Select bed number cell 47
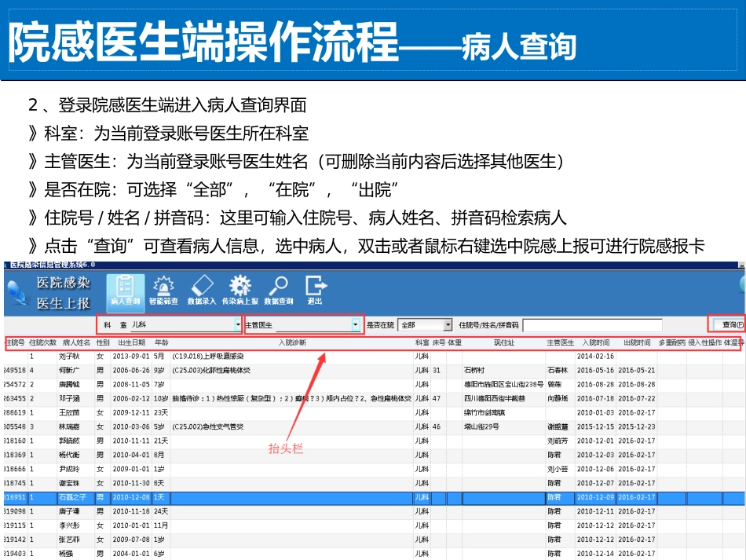 coord(437,398)
